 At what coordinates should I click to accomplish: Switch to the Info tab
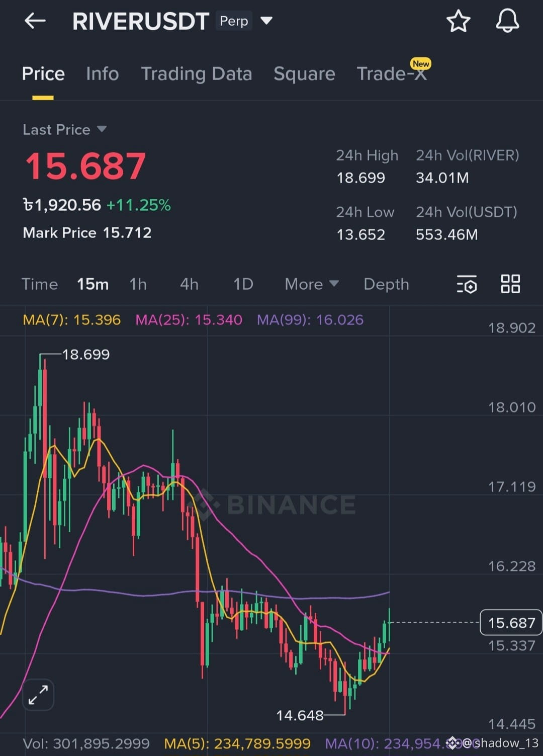click(x=103, y=74)
